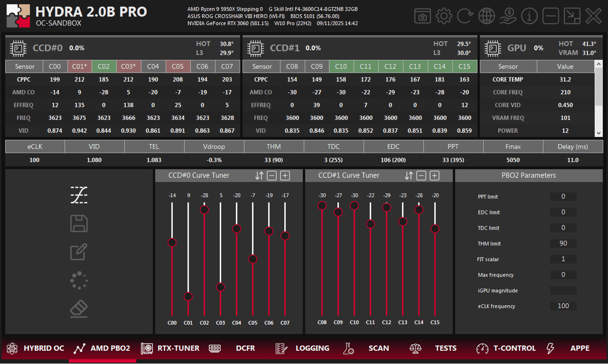The width and height of the screenshot is (608, 364).
Task: Open settings via the gear icon
Action: point(444,16)
